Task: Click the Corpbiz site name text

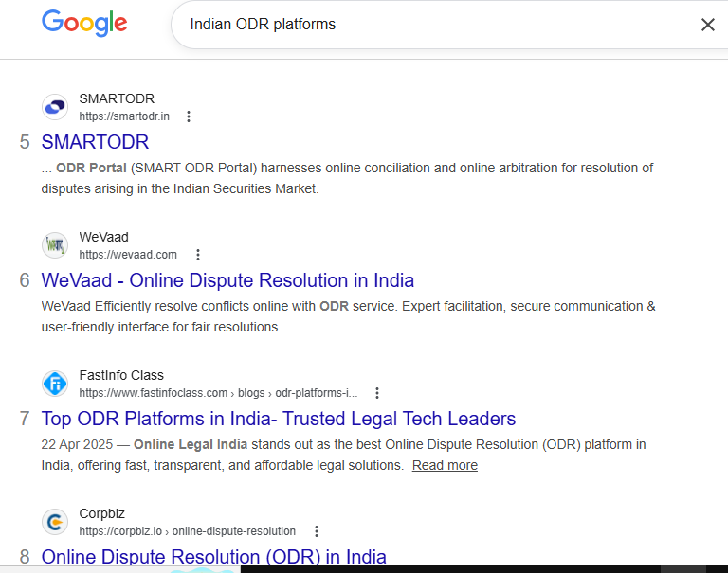Action: 101,513
